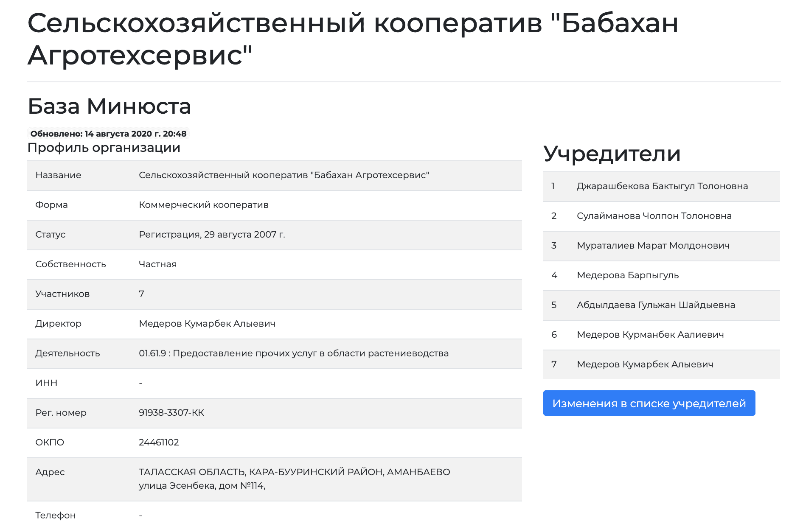The height and width of the screenshot is (532, 803).
Task: Click the 'База Минюста' heading
Action: click(x=109, y=106)
